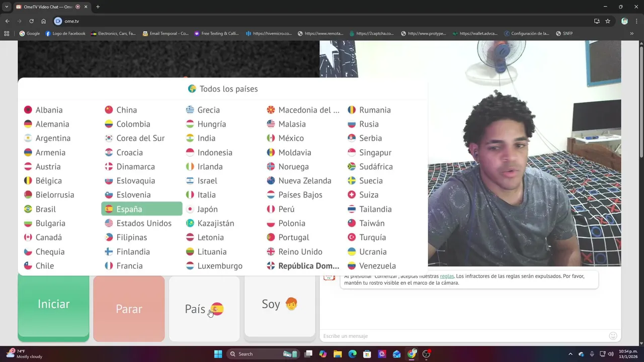Open Chrome apps grid in bookmarks bar

pos(7,34)
